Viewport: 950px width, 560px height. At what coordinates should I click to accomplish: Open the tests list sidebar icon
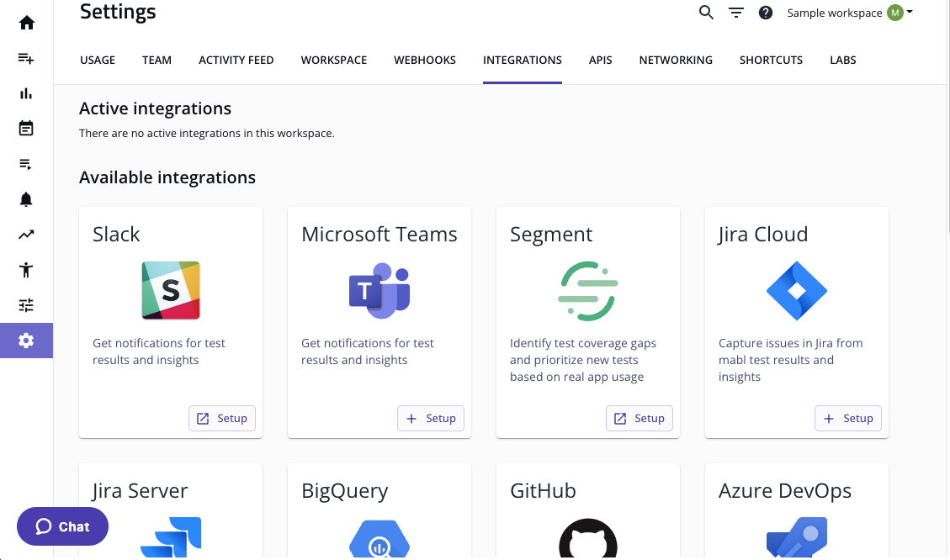coord(26,164)
